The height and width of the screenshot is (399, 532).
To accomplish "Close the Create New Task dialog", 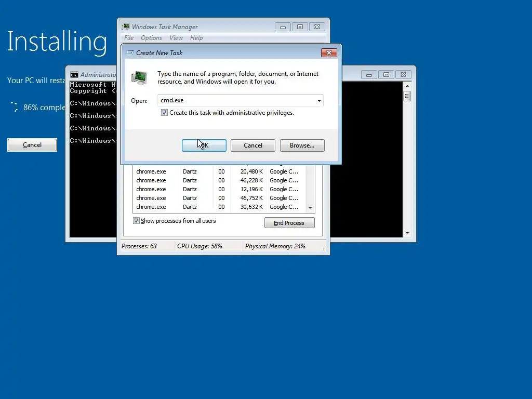I will click(x=329, y=52).
